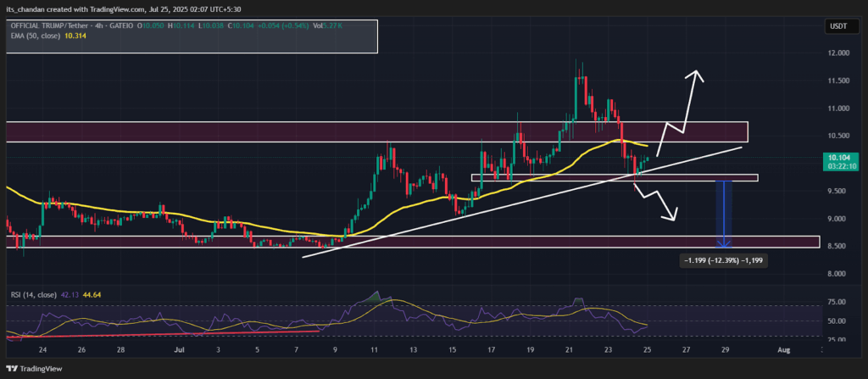Click date label 17 on time axis
The height and width of the screenshot is (379, 868).
[x=491, y=350]
